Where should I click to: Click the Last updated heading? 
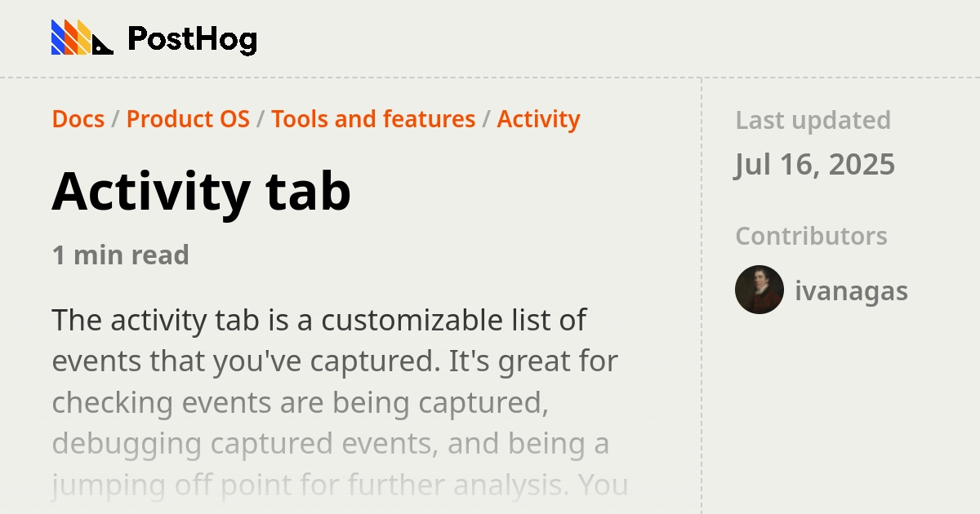[813, 120]
